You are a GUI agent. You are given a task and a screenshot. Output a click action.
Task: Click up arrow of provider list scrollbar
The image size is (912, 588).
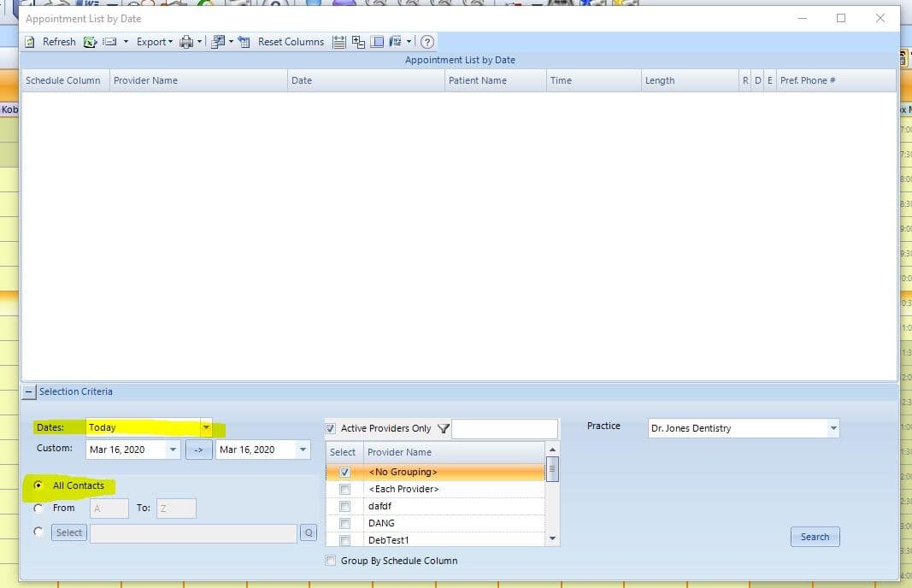[552, 450]
